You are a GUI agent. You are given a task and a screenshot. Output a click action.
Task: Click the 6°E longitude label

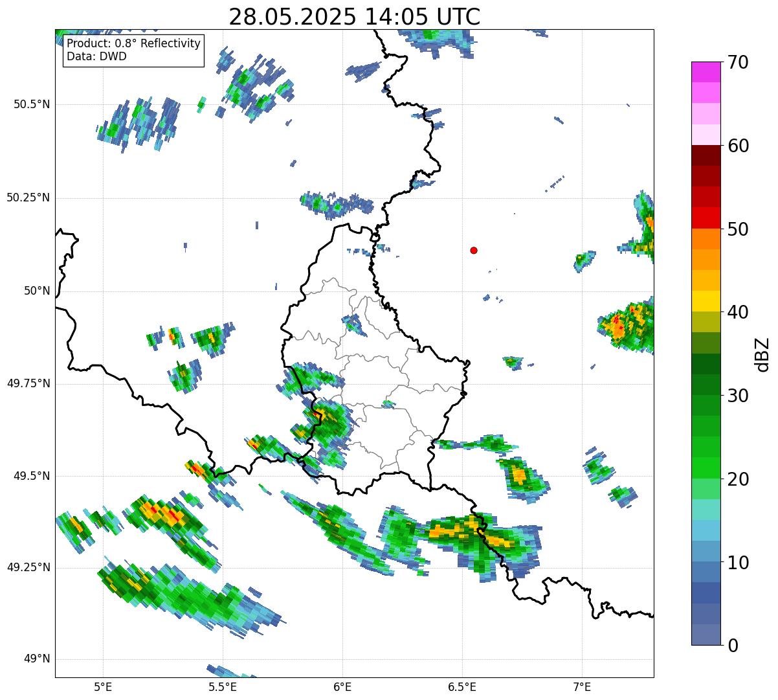tap(342, 687)
